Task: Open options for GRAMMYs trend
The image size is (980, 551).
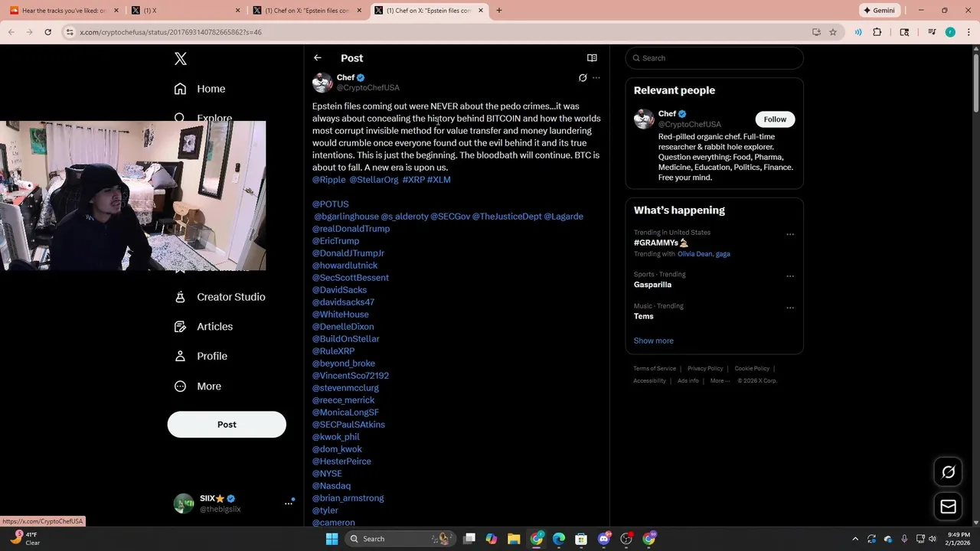Action: click(790, 235)
